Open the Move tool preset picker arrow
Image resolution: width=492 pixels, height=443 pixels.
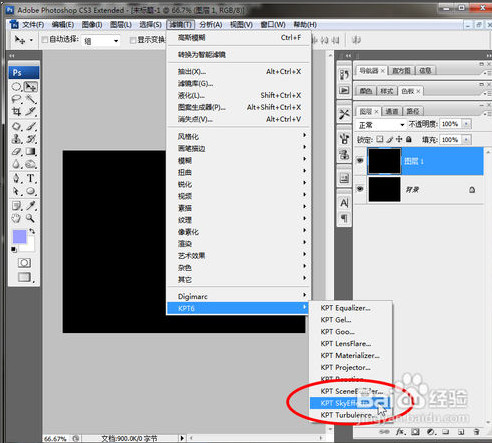click(x=31, y=40)
